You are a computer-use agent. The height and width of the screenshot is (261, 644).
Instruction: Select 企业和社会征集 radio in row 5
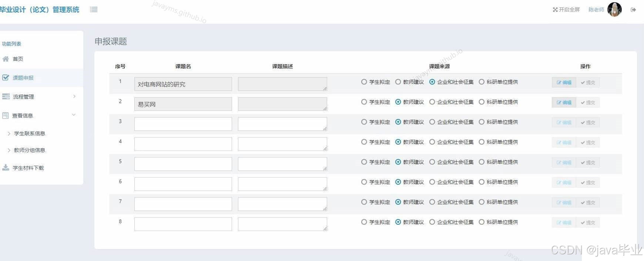coord(432,162)
